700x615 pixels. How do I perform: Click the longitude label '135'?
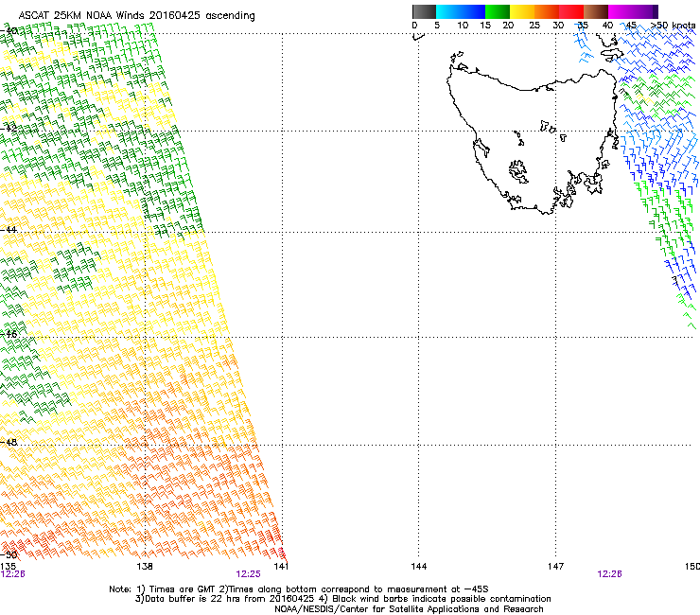click(x=9, y=567)
